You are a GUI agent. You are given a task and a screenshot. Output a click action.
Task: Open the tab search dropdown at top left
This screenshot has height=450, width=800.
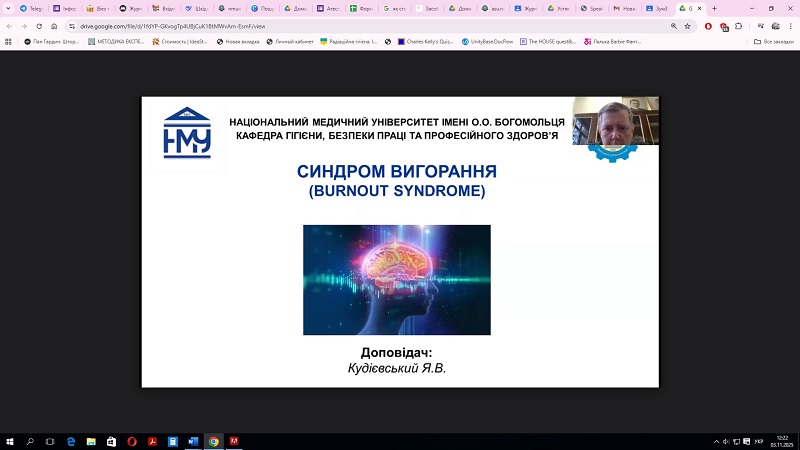coord(8,8)
